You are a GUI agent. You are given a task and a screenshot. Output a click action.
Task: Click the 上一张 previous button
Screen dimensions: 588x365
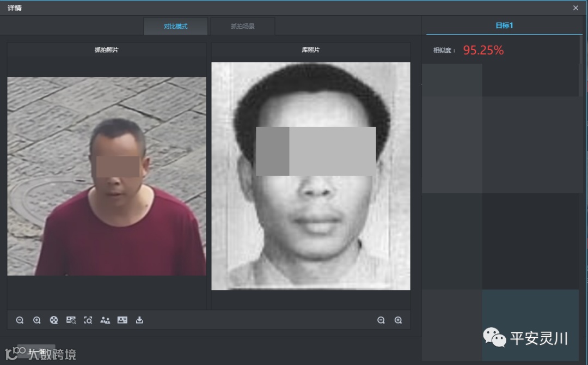point(36,351)
